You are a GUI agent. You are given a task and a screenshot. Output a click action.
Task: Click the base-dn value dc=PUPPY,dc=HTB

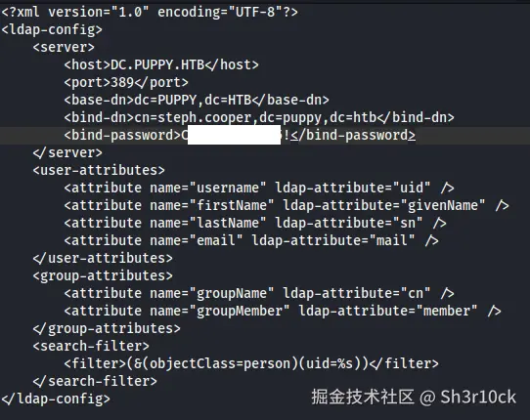tap(193, 100)
